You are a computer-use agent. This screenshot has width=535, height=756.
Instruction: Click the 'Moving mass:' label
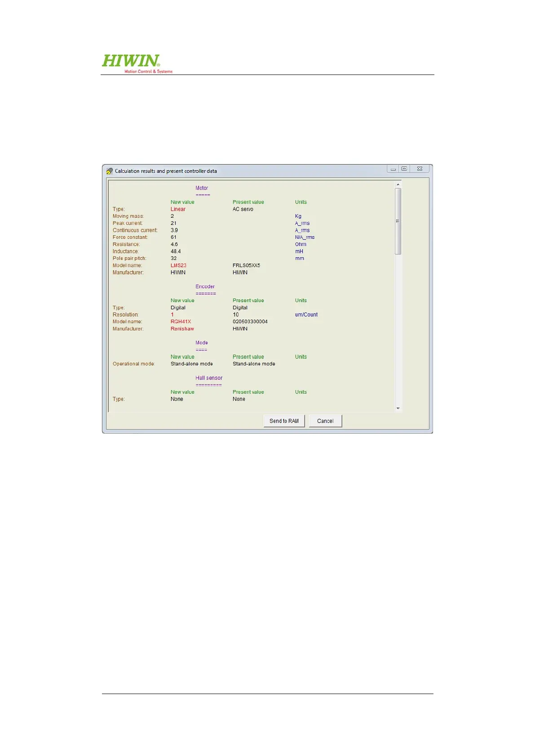point(128,216)
